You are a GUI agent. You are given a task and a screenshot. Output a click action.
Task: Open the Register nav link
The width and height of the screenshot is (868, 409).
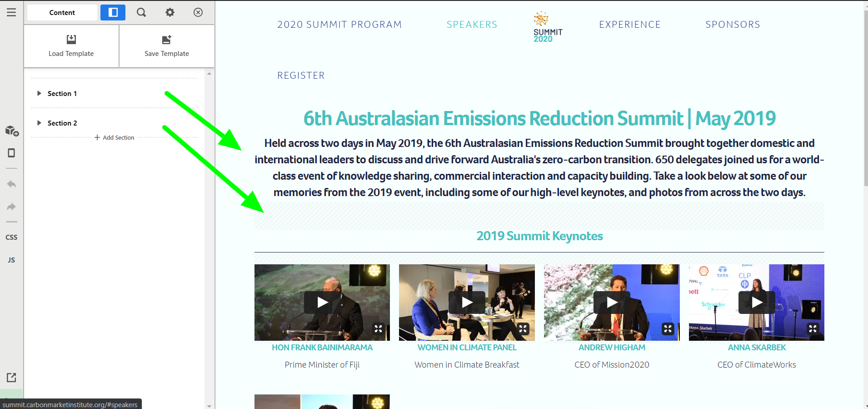[301, 76]
